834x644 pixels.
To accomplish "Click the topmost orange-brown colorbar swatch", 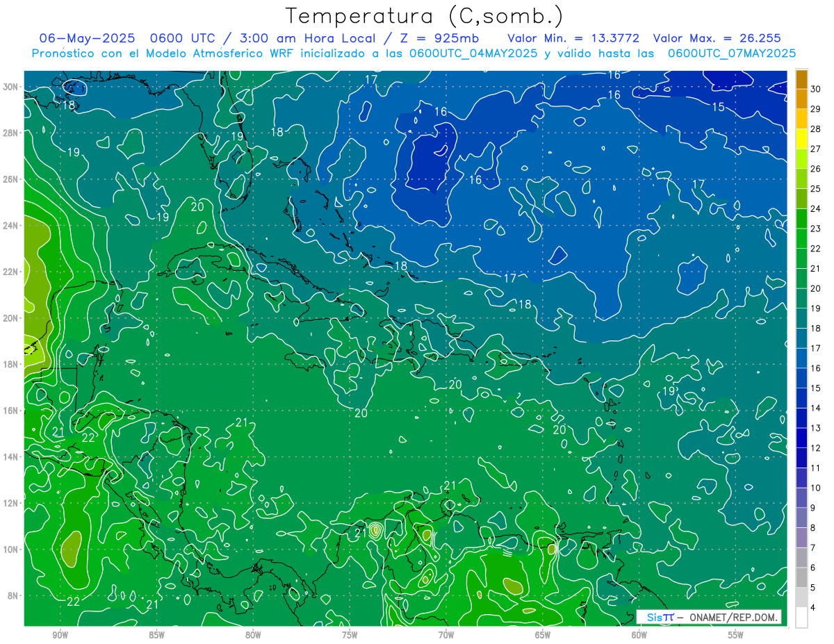I will 801,79.
